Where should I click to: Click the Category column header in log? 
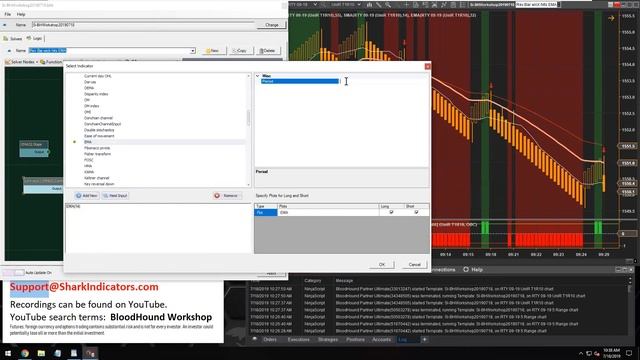[313, 281]
